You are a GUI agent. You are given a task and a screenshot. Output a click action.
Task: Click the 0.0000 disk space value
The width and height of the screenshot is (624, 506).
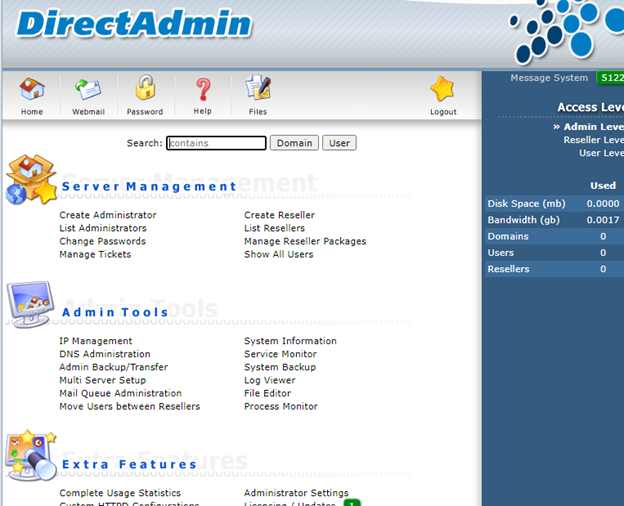point(603,203)
